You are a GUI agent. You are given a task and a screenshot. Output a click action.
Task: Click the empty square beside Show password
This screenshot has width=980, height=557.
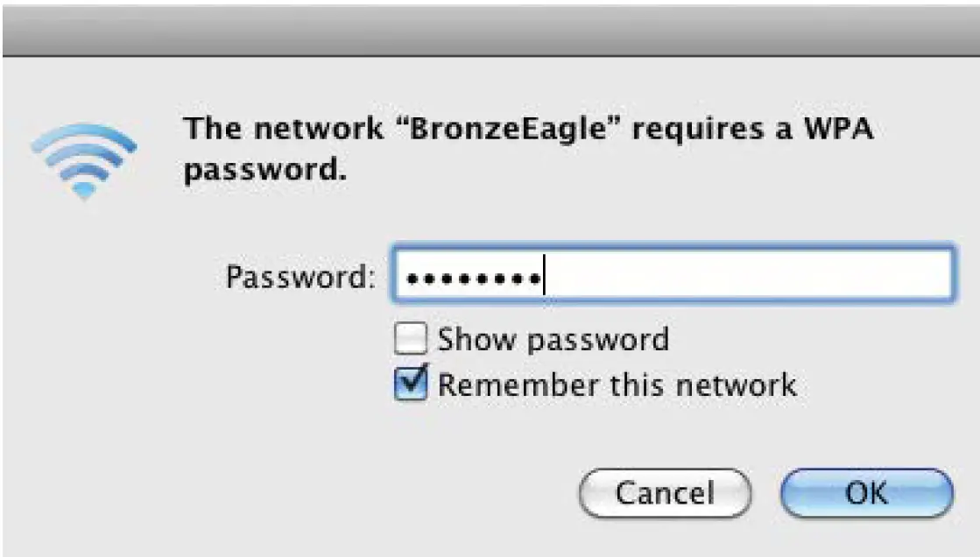[x=412, y=339]
